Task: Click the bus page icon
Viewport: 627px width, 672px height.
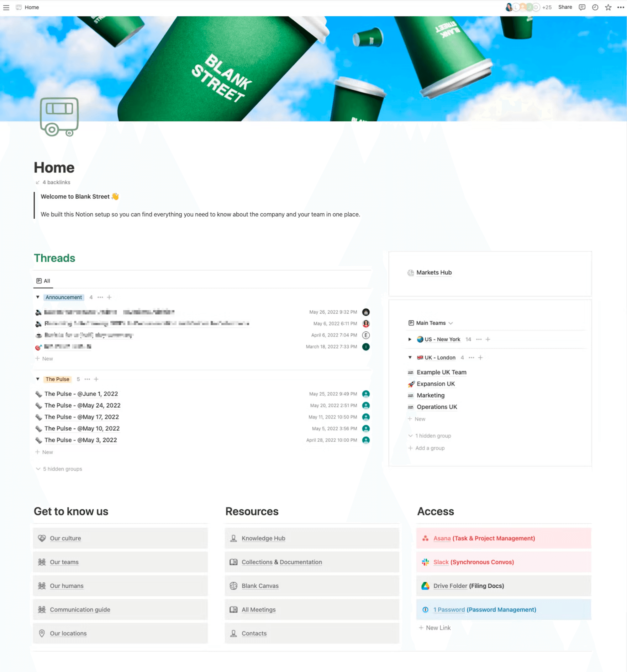Action: click(60, 117)
